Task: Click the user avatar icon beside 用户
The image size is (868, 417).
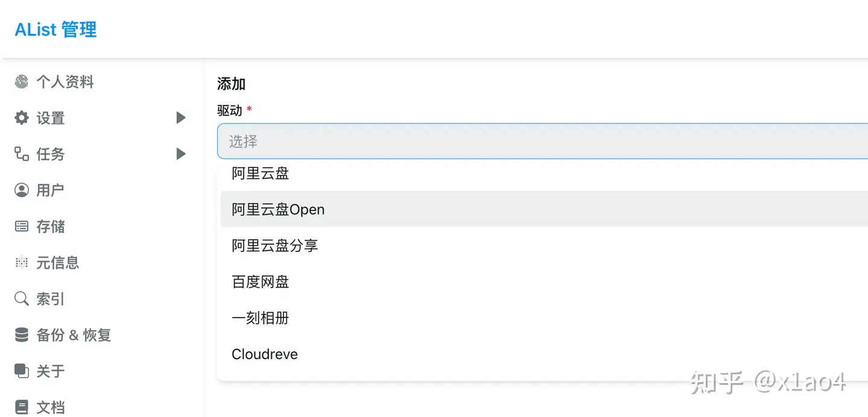Action: pos(22,190)
